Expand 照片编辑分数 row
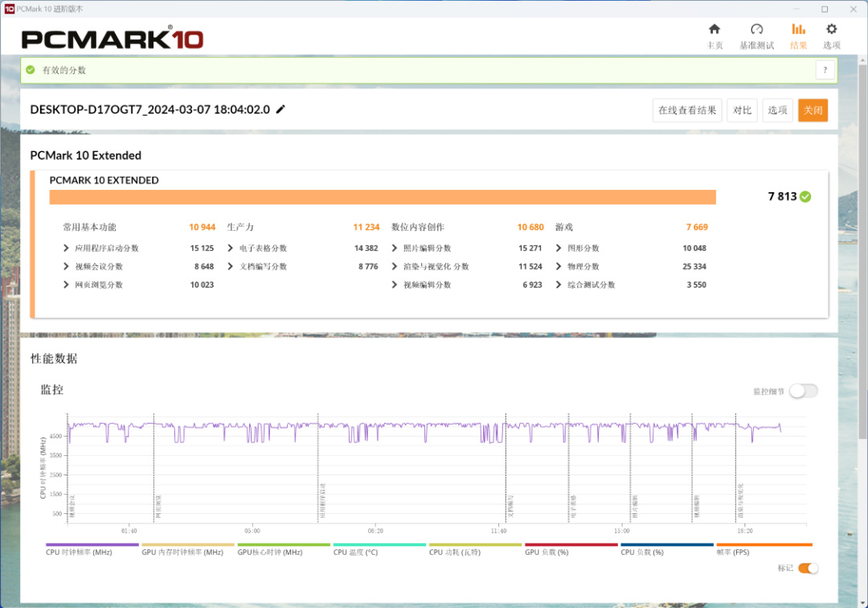Screen dimensions: 868x608 tap(394, 248)
